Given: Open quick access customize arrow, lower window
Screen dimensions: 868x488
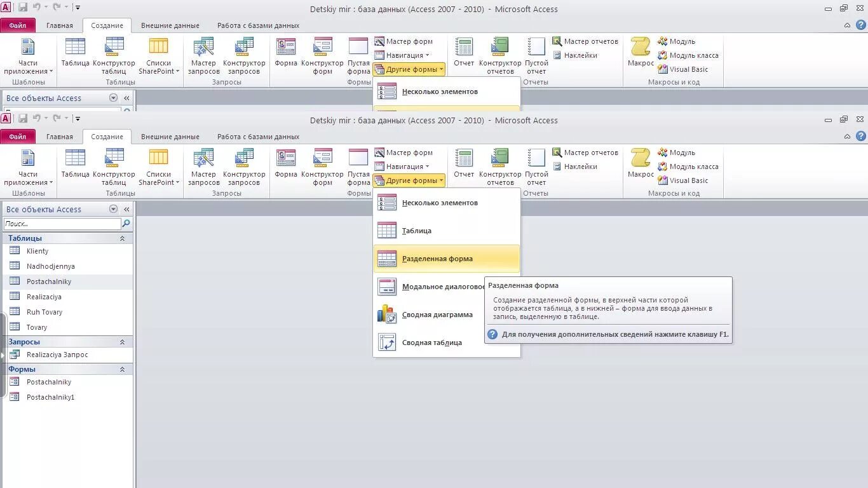Looking at the screenshot, I should (78, 118).
